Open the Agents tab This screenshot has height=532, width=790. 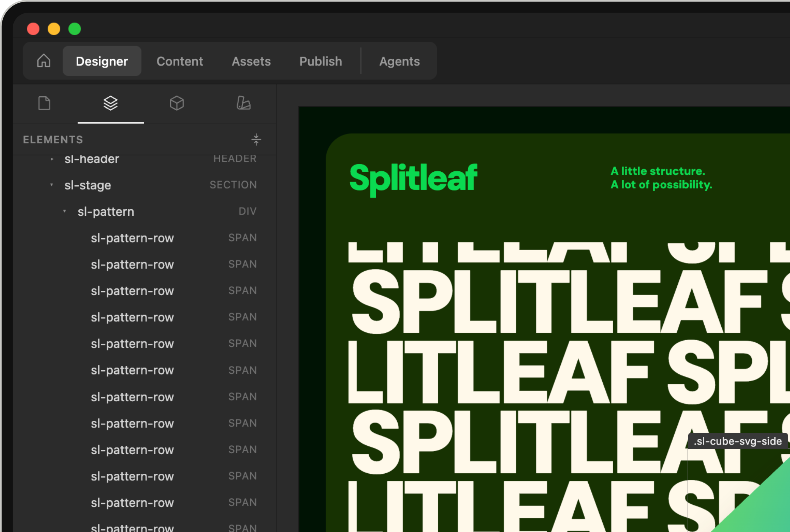click(400, 61)
